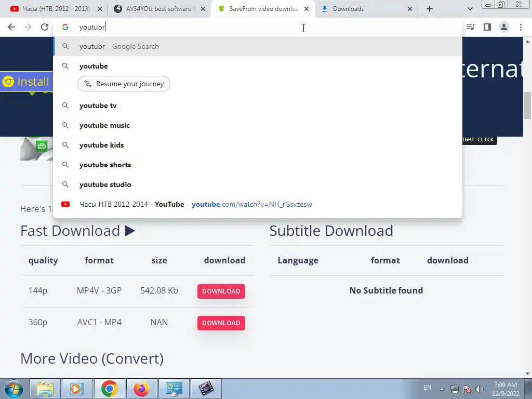Click the Resume your journey chip

click(x=124, y=84)
